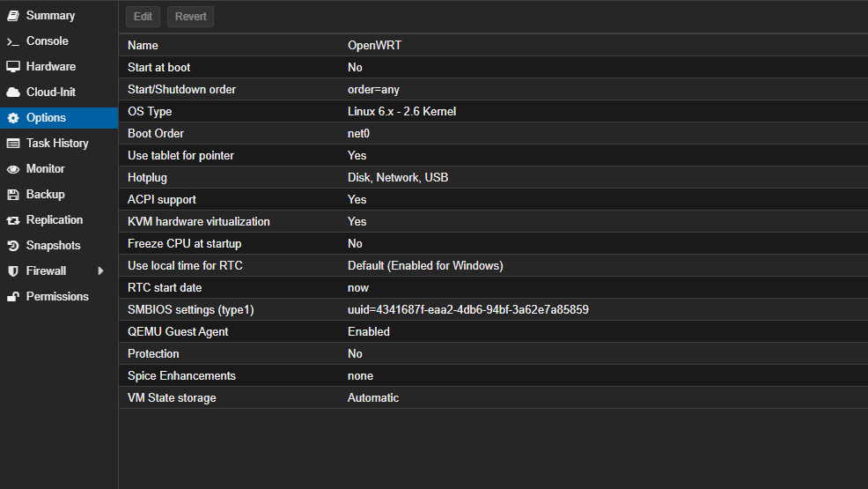The width and height of the screenshot is (868, 489).
Task: Select the Boot Order row
Action: [x=493, y=134]
